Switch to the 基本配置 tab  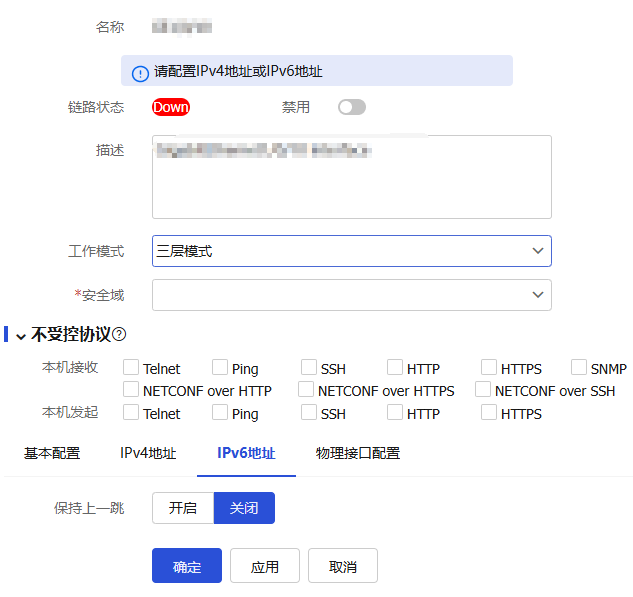pos(52,453)
